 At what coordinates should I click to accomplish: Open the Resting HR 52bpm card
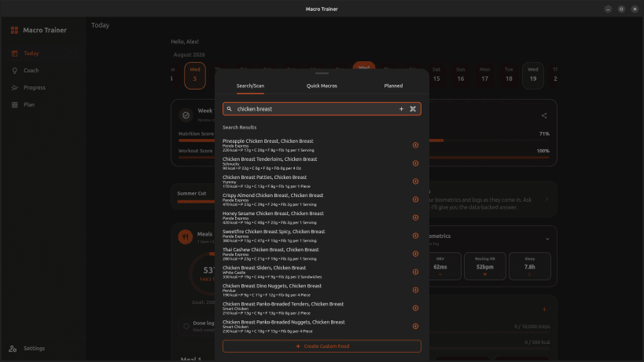pos(484,266)
